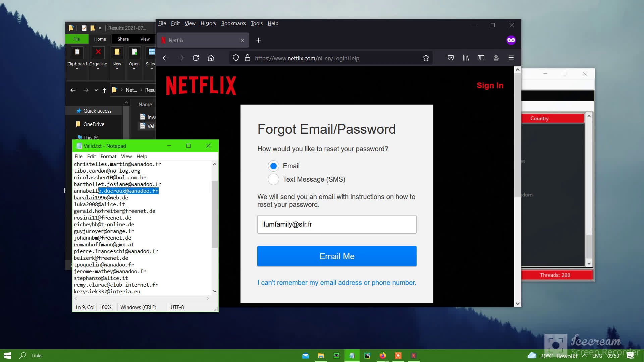644x362 pixels.
Task: Click the can't remember email link
Action: (x=336, y=283)
